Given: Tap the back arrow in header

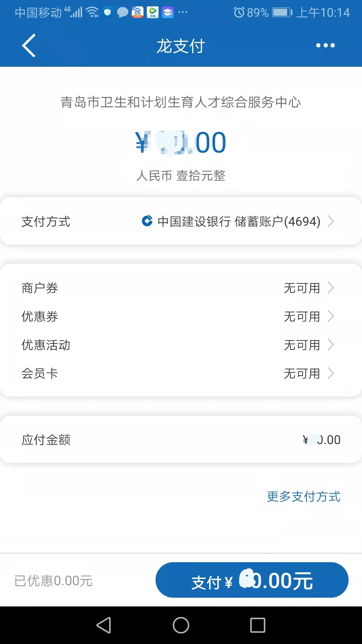Looking at the screenshot, I should point(29,46).
